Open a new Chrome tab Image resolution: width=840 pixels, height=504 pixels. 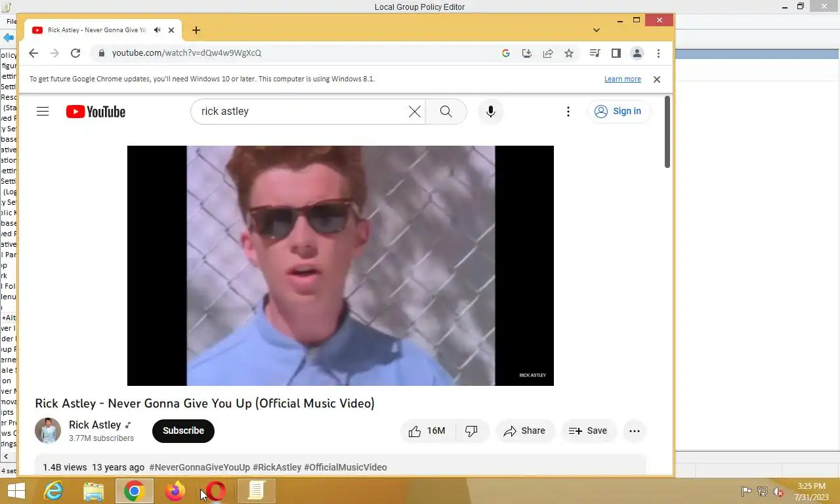pyautogui.click(x=196, y=30)
